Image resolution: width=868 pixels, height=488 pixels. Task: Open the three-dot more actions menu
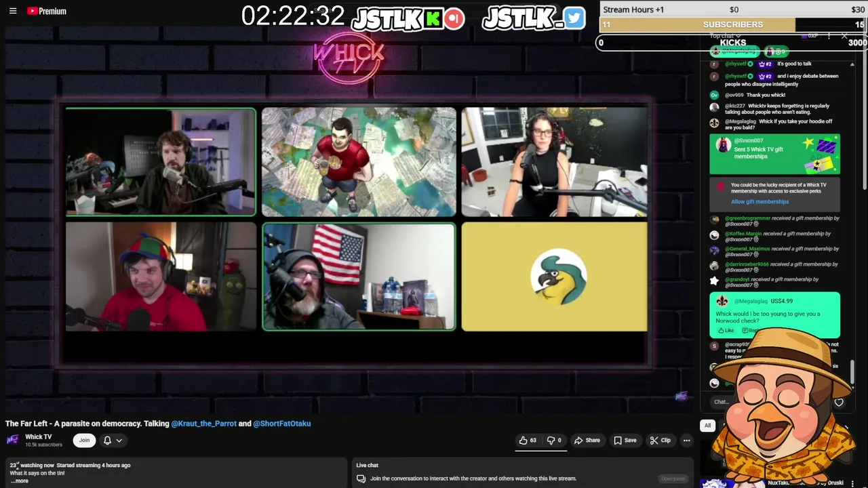pyautogui.click(x=686, y=440)
